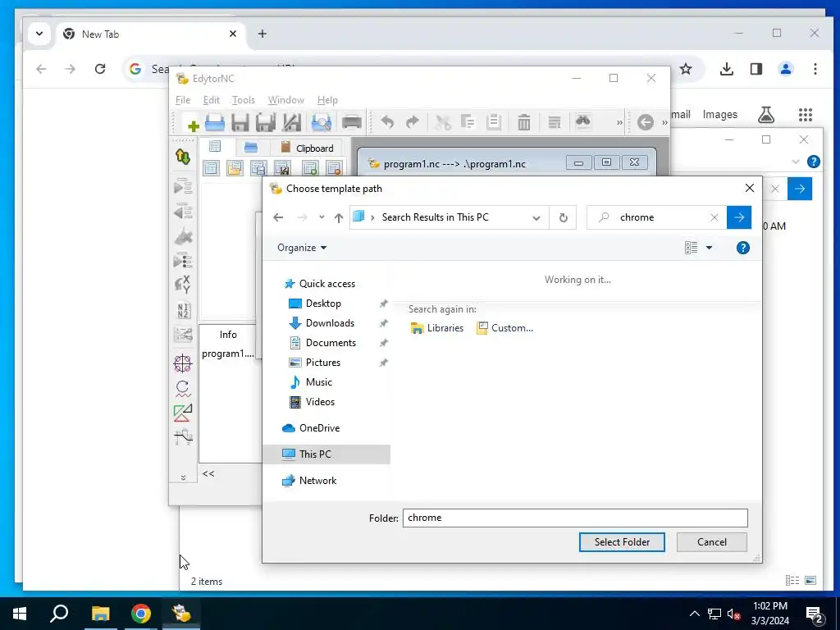This screenshot has width=840, height=630.
Task: Click the bolt hole circle icon
Action: click(183, 363)
